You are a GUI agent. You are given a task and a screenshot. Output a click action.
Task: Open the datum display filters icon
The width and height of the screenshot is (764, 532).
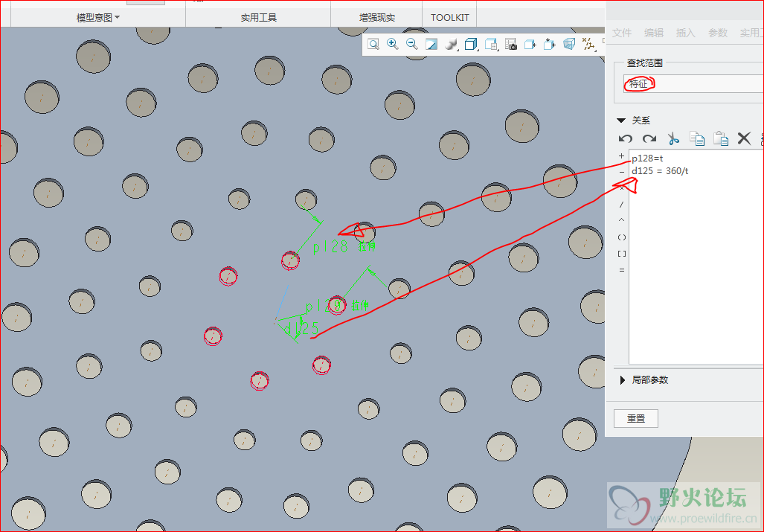tap(588, 45)
